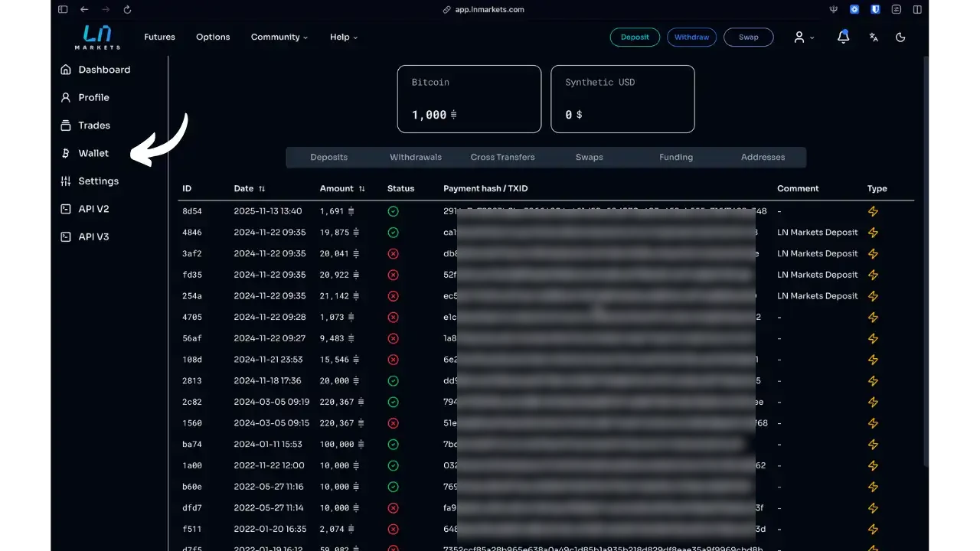
Task: Click the LN Markets logo
Action: [97, 37]
